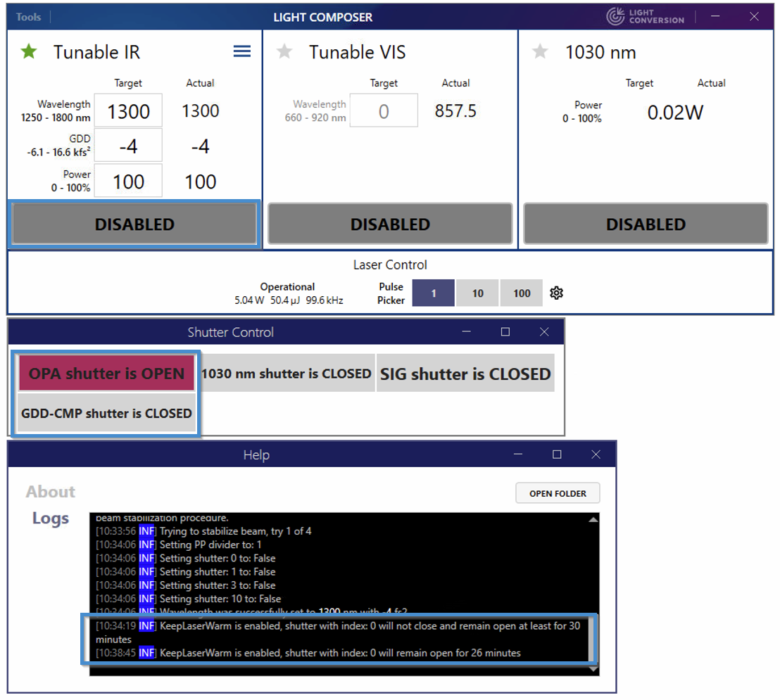Maximize the Help window

point(557,454)
